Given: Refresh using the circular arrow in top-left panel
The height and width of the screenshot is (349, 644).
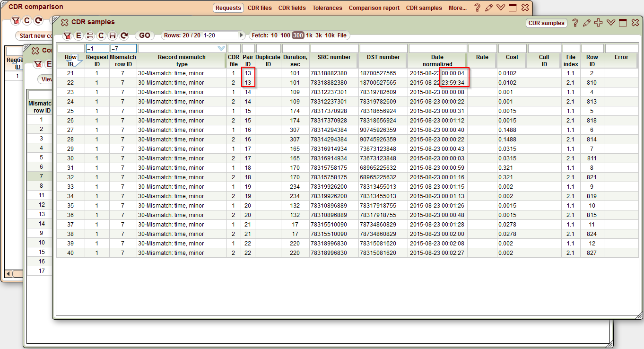Looking at the screenshot, I should point(38,20).
